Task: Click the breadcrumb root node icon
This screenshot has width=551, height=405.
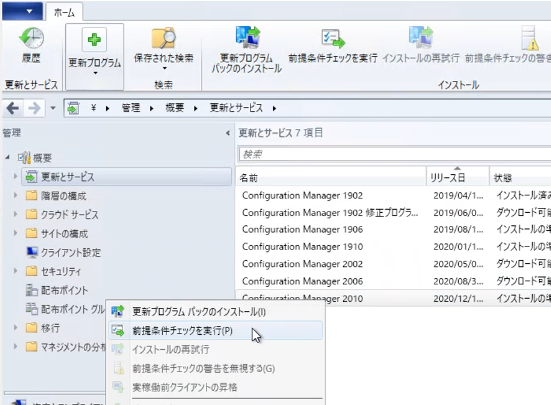Action: 73,108
